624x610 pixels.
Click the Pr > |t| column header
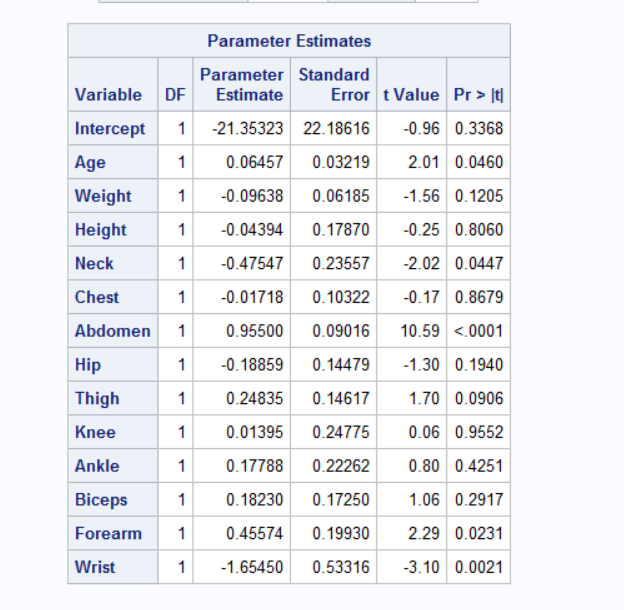pyautogui.click(x=478, y=95)
